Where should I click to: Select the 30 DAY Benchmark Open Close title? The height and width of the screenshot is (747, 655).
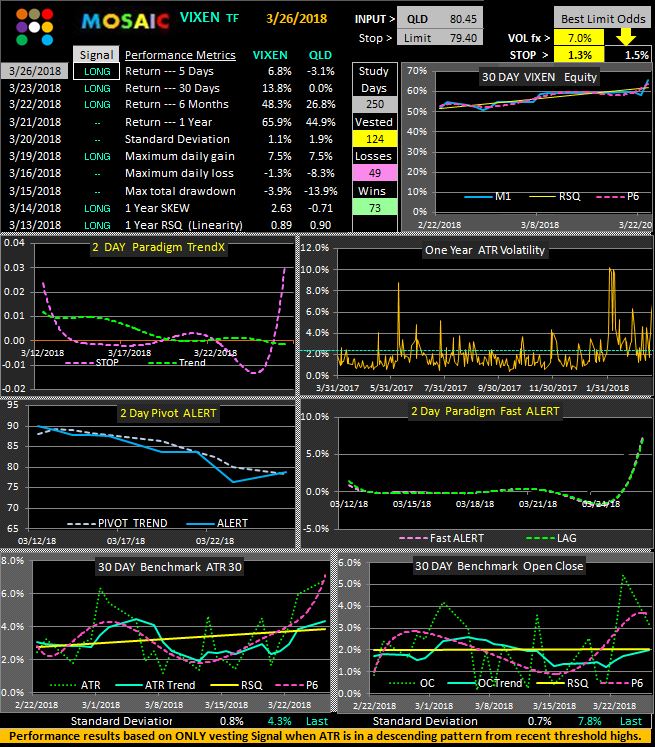(499, 566)
